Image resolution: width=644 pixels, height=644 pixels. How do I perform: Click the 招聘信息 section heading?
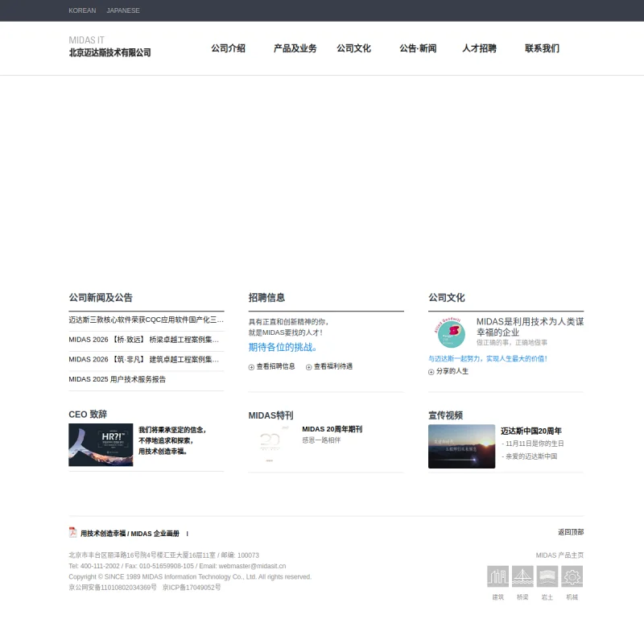pos(266,298)
